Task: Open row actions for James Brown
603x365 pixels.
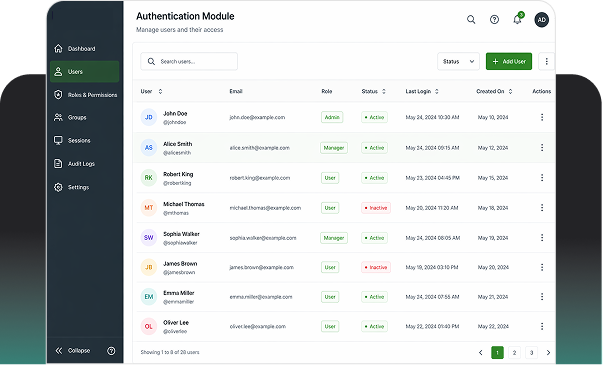Action: click(x=542, y=267)
